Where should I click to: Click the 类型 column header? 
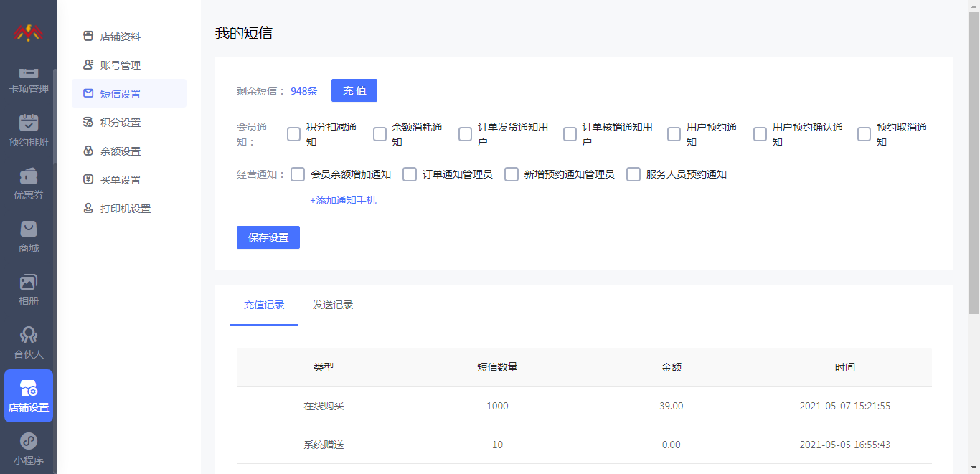click(324, 367)
